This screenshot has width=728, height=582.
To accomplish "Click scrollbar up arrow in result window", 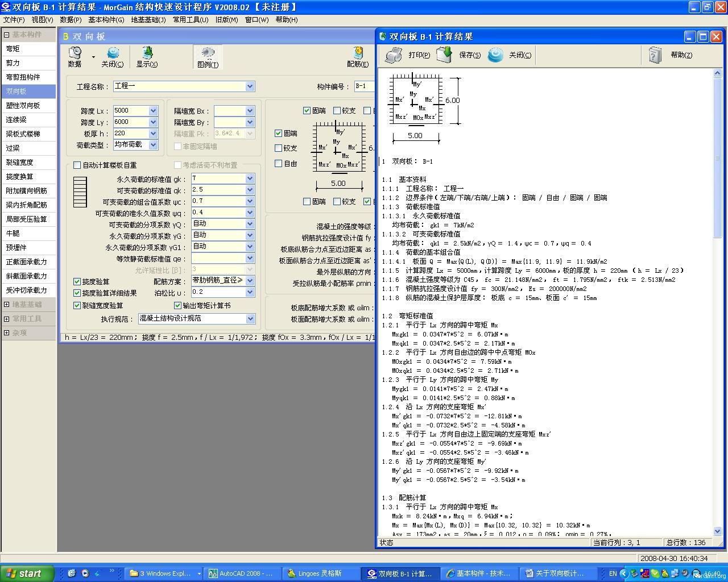I will click(x=717, y=73).
